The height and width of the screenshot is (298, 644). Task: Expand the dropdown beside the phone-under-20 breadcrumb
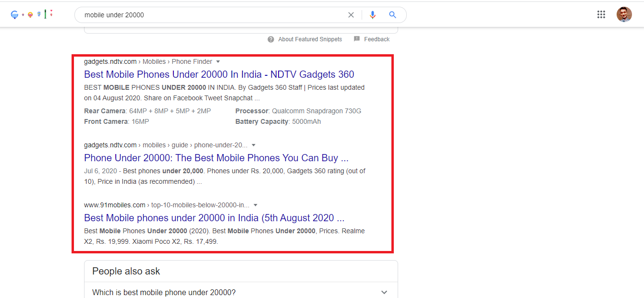pyautogui.click(x=254, y=145)
